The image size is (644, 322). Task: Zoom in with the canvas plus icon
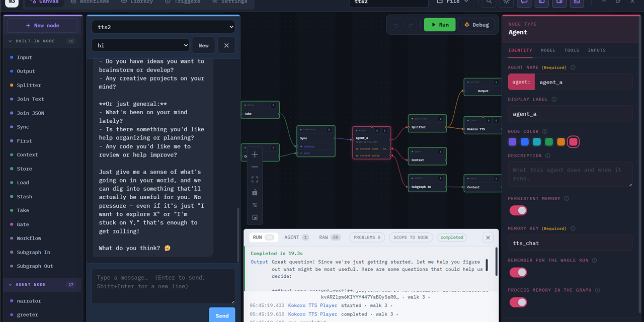click(255, 154)
